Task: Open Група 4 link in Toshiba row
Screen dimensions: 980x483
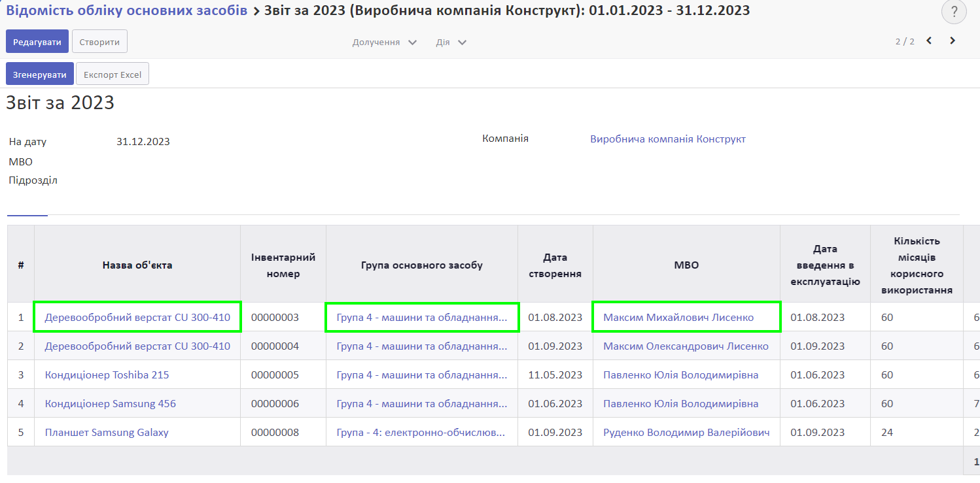Action: coord(422,375)
